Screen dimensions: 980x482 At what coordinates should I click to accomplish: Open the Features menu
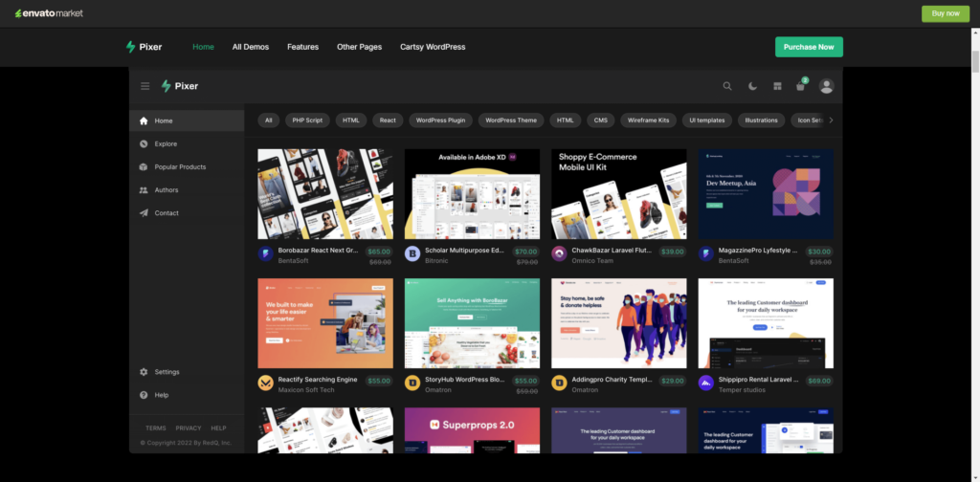pyautogui.click(x=303, y=47)
